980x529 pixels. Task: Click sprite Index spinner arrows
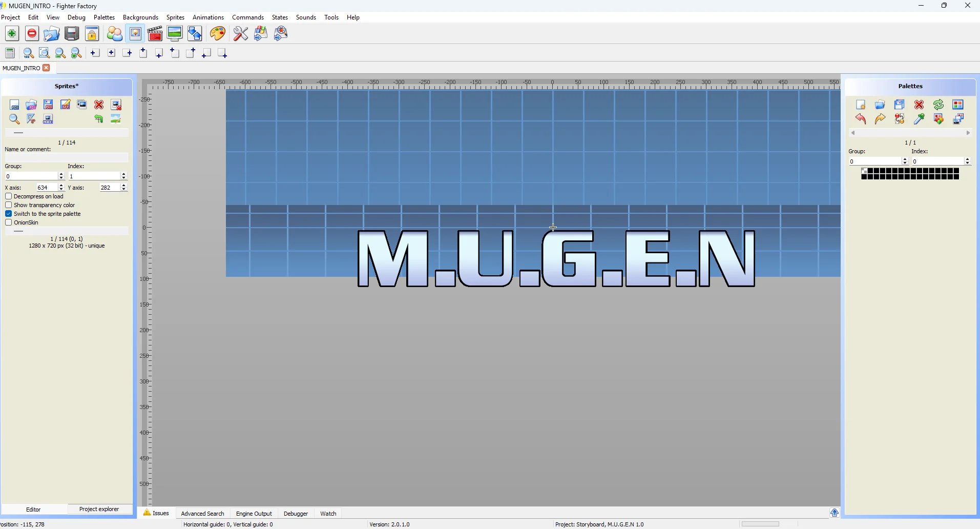[124, 176]
